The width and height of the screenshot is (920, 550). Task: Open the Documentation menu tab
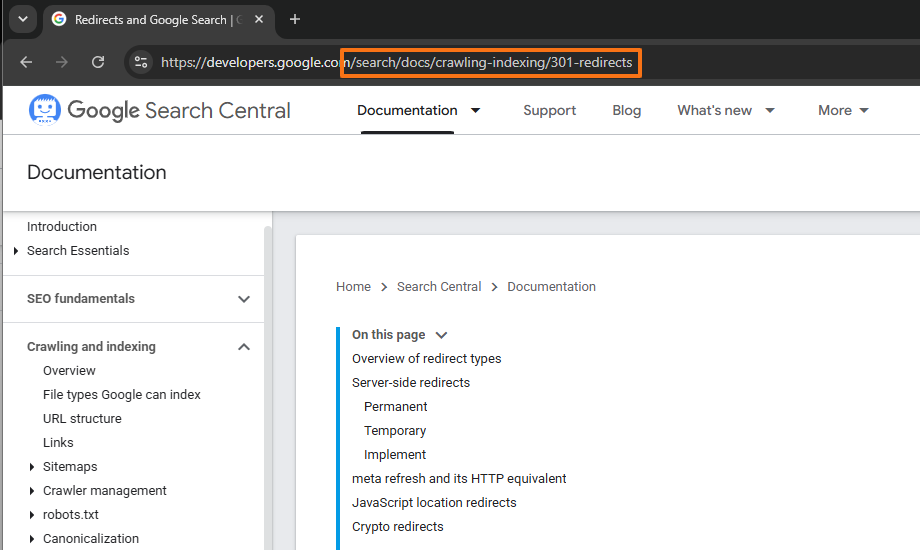pyautogui.click(x=407, y=110)
